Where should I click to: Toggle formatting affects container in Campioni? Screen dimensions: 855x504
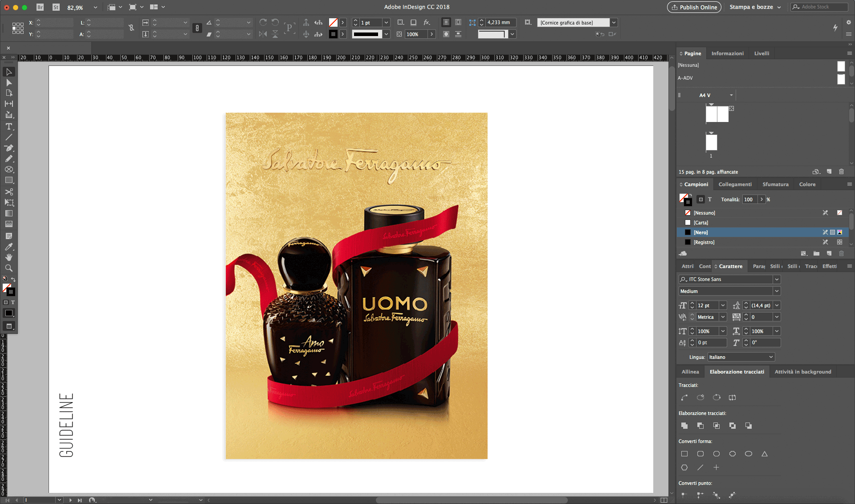[x=701, y=199]
